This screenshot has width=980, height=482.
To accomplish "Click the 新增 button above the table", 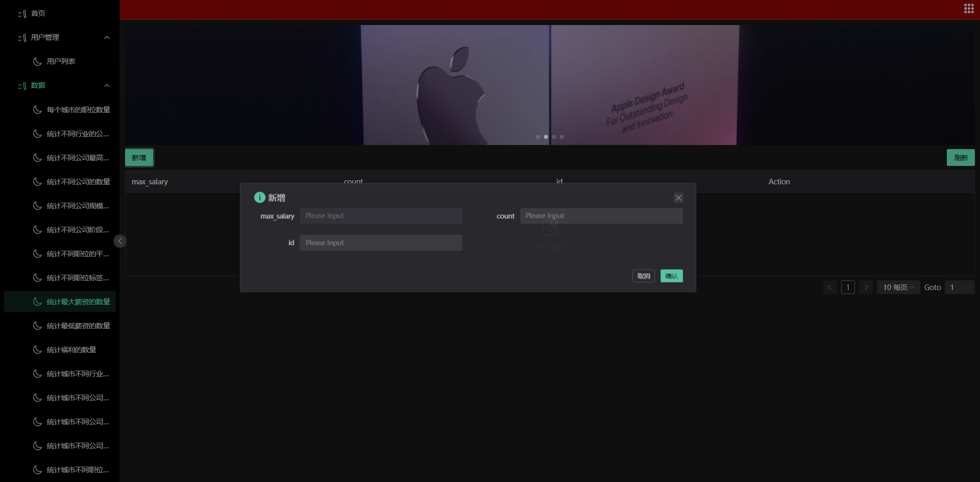I will coord(139,157).
